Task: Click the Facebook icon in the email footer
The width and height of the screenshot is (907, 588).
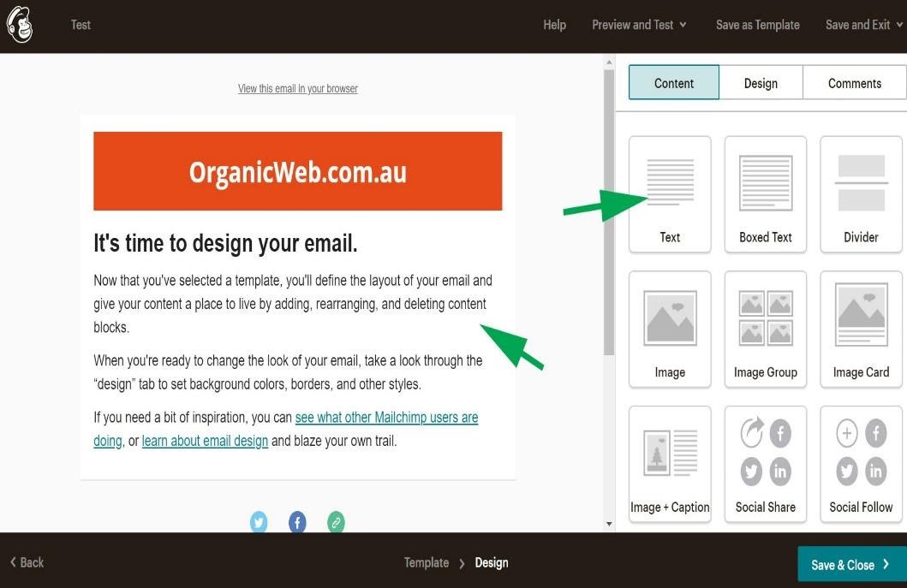Action: pyautogui.click(x=297, y=522)
